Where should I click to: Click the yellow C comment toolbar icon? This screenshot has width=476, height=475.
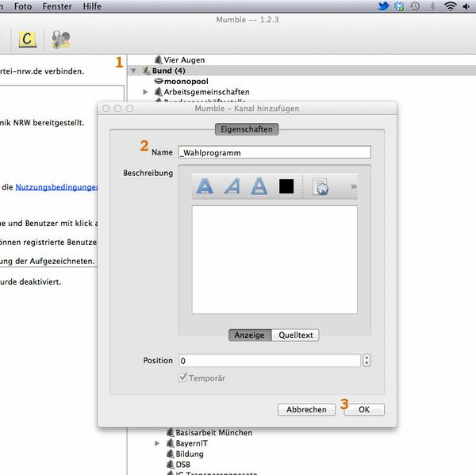click(x=28, y=38)
